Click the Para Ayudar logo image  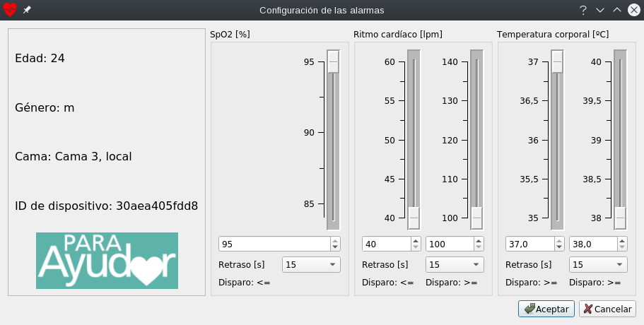click(x=107, y=260)
